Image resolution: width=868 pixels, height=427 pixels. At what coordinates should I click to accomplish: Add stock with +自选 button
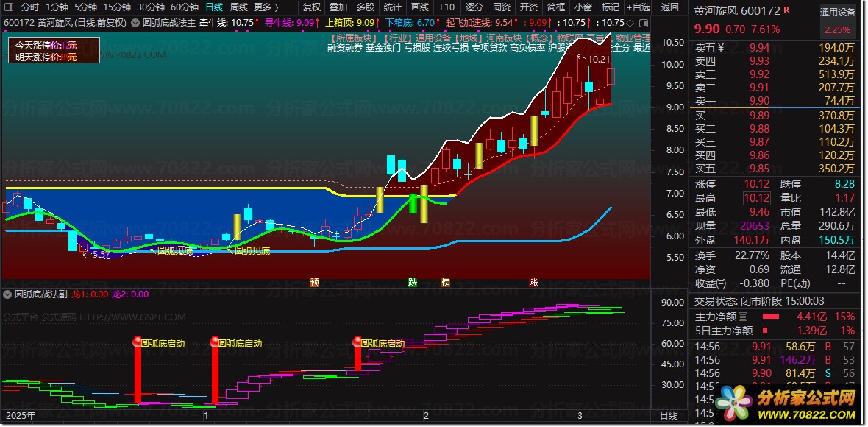pos(638,7)
